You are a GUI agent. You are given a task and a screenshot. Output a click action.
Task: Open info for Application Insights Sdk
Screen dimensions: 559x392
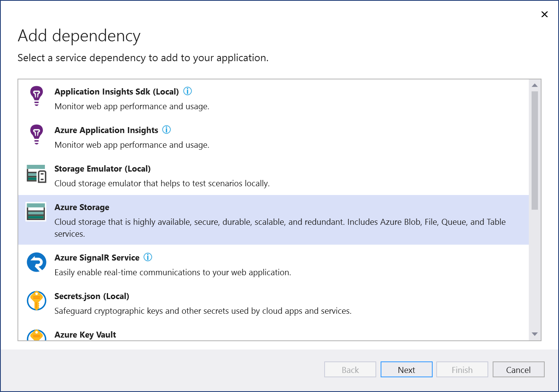[188, 91]
